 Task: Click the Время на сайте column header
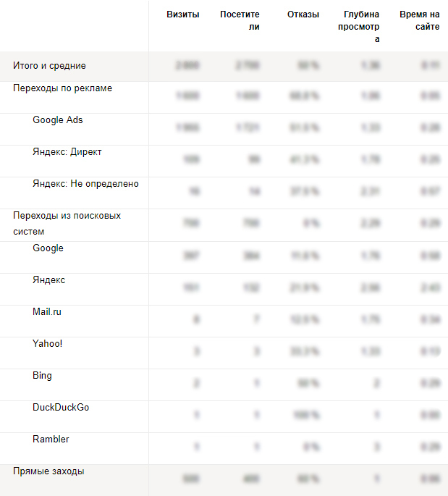(419, 20)
